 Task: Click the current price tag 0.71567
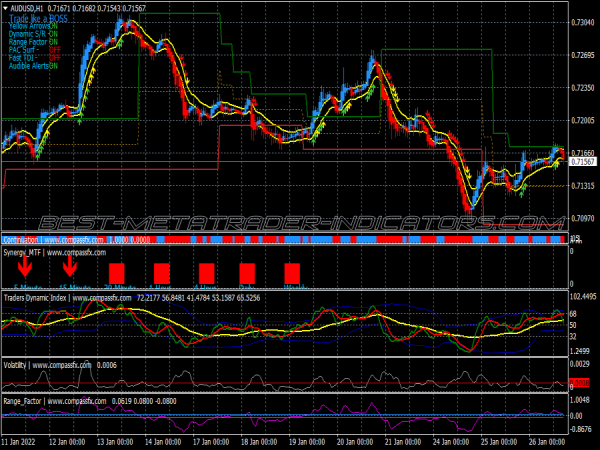click(x=583, y=161)
